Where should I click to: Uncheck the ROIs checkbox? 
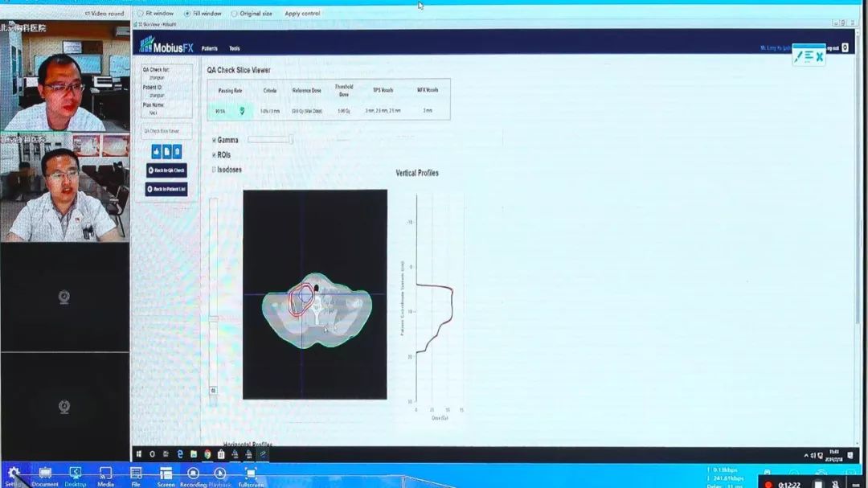tap(214, 154)
